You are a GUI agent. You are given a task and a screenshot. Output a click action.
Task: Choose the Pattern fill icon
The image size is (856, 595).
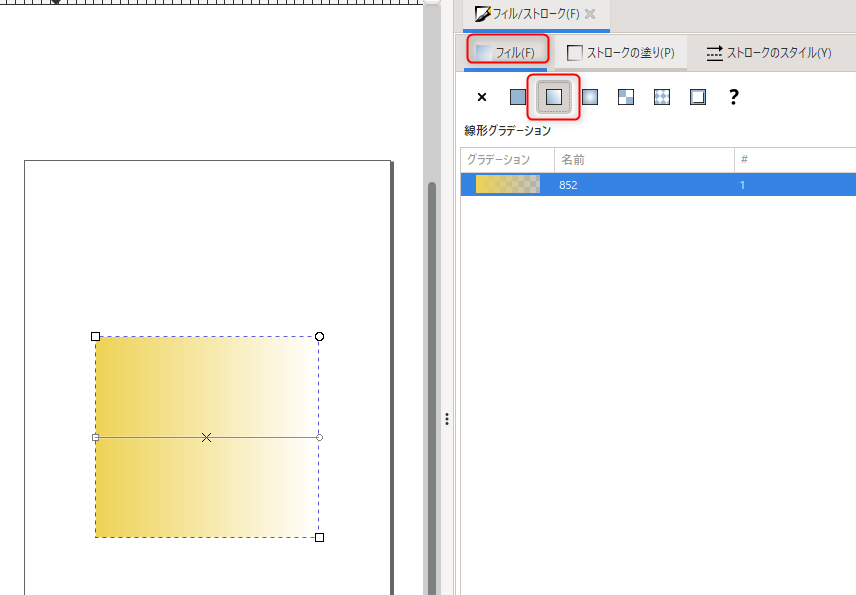click(662, 97)
